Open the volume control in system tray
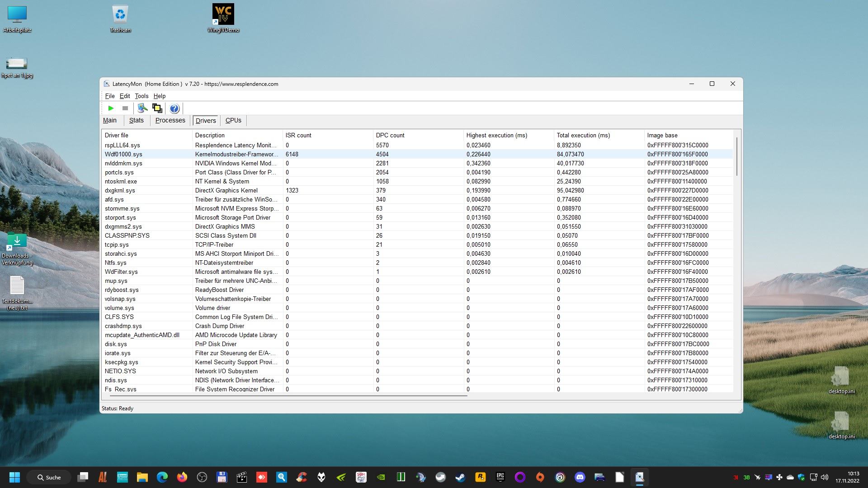Viewport: 868px width, 488px height. coord(825,477)
